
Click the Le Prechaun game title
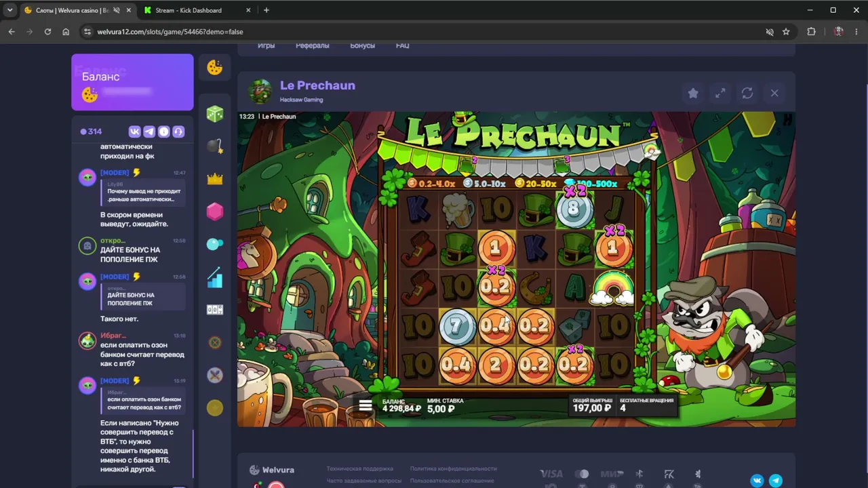pos(317,85)
